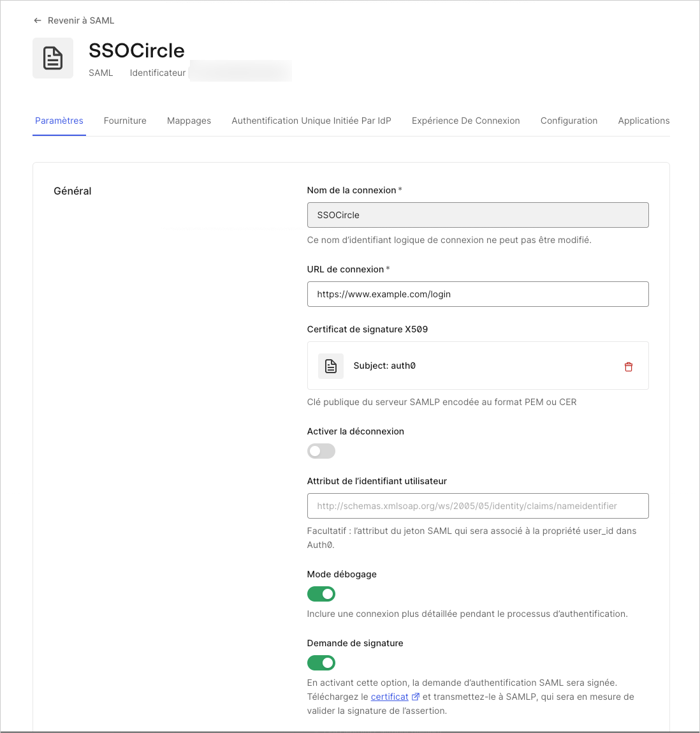Viewport: 700px width, 733px height.
Task: Click the back arrow beside Revenir à SAML
Action: (x=37, y=20)
